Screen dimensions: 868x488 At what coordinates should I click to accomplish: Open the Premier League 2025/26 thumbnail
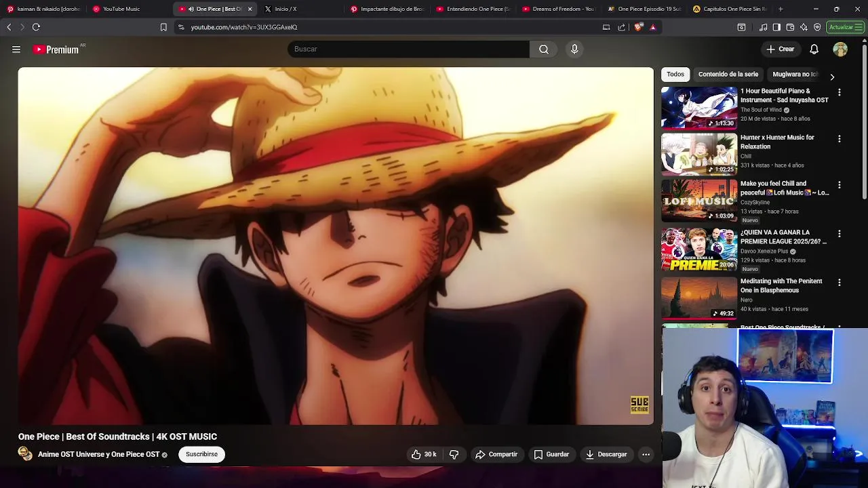(x=699, y=249)
